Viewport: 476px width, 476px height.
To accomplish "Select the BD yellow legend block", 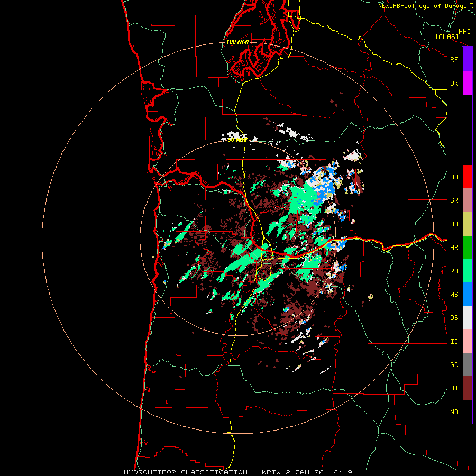I will coord(467,224).
